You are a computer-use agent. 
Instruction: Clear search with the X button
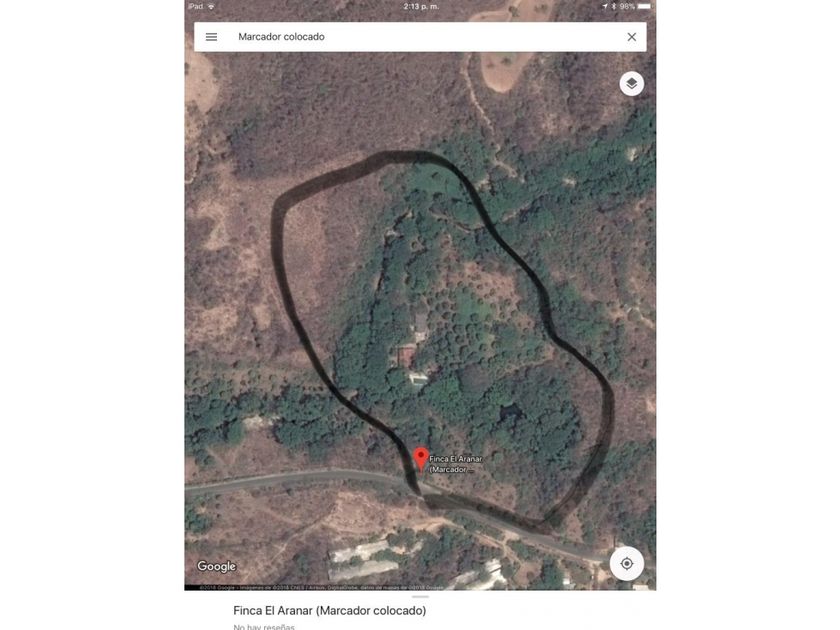pyautogui.click(x=632, y=37)
